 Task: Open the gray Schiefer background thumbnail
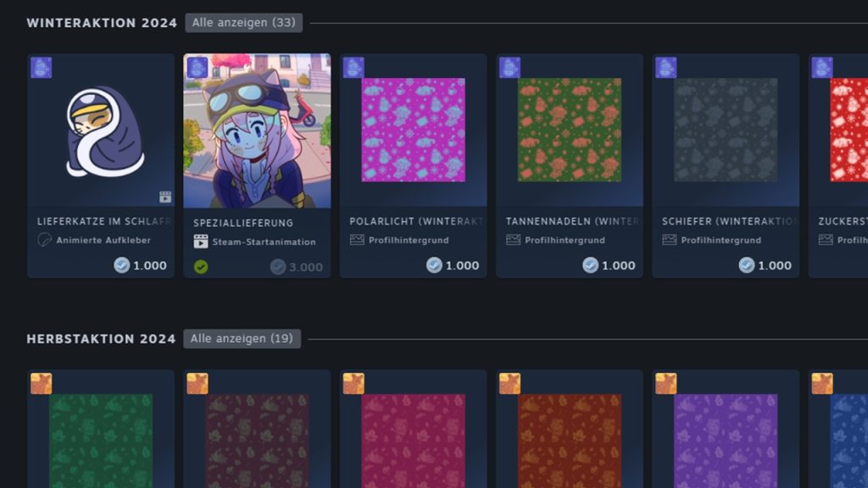click(725, 130)
